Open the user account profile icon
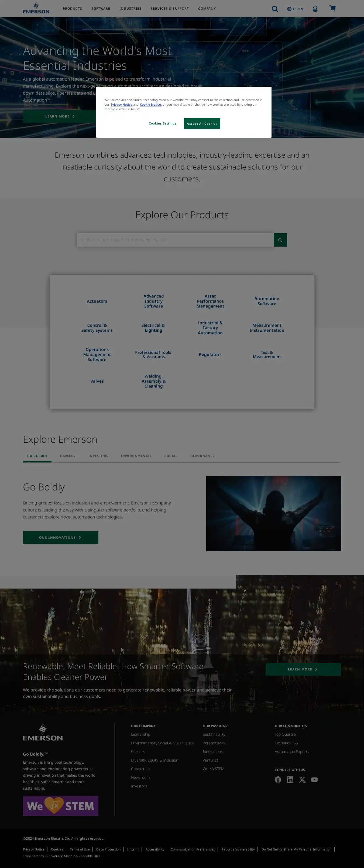 click(x=315, y=9)
